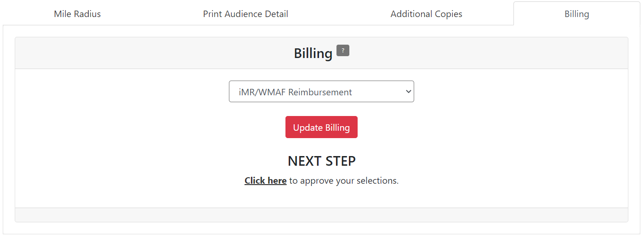Click the 'Copies' word in third tab
This screenshot has width=644, height=238.
click(x=449, y=14)
